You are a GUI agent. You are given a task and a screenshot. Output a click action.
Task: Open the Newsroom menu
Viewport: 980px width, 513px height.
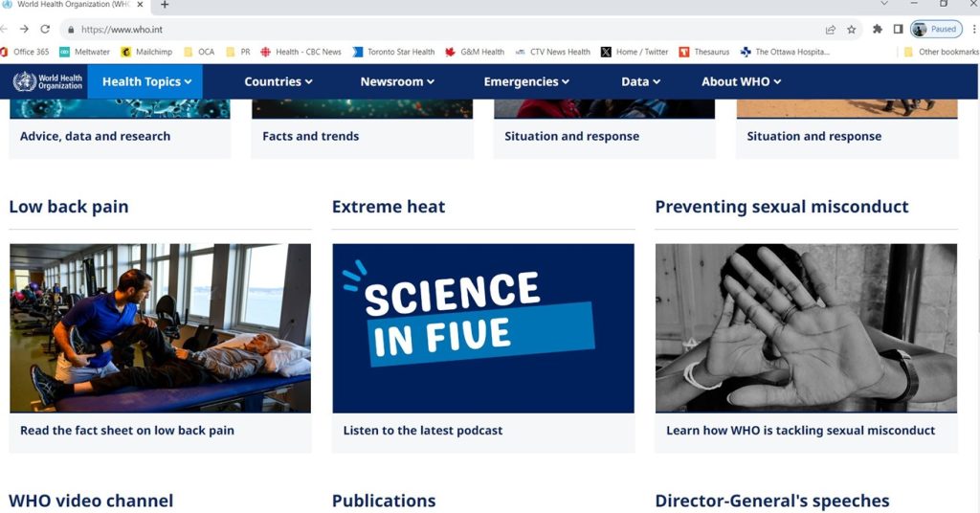(397, 81)
